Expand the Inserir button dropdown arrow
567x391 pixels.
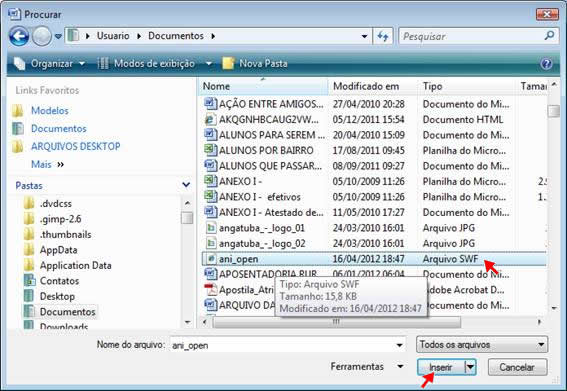point(470,367)
